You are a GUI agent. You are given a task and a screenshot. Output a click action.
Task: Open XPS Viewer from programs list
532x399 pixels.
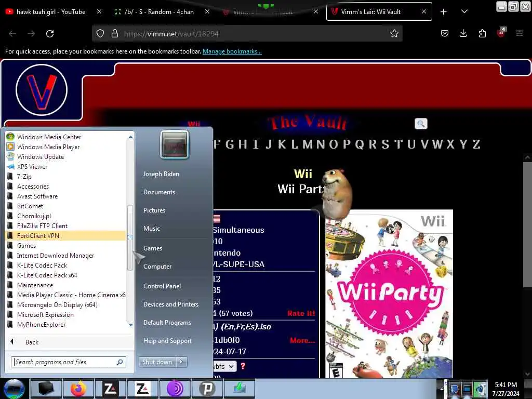(32, 167)
